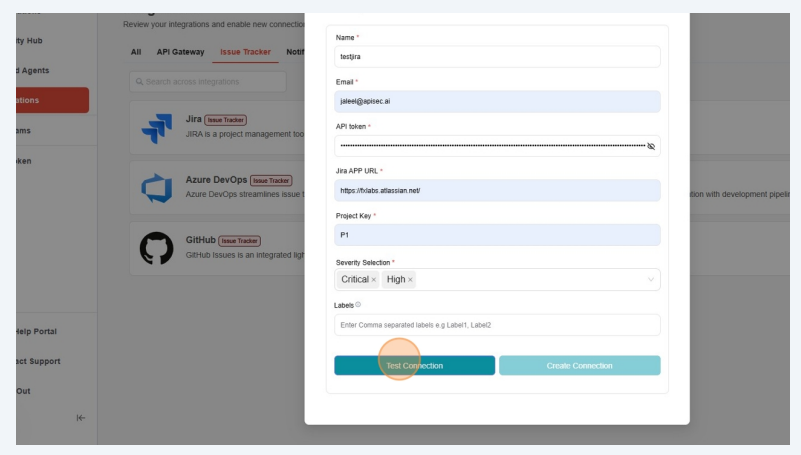Click the Labels text input

[497, 325]
